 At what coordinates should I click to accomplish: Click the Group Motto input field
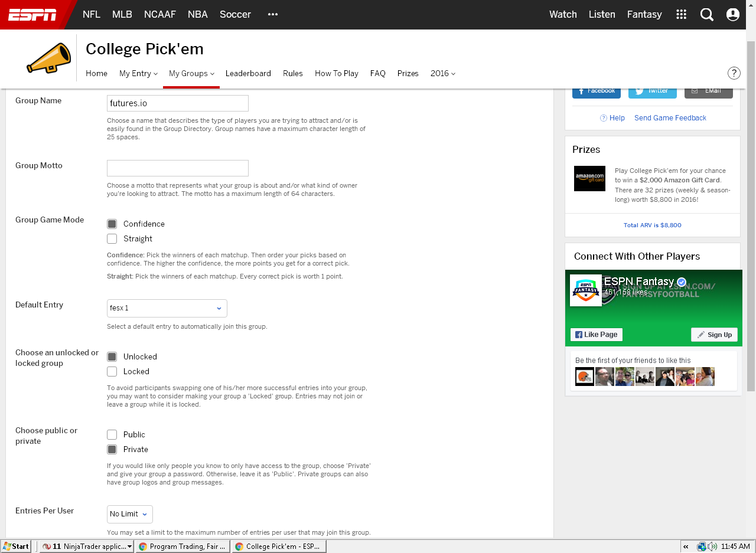coord(178,168)
